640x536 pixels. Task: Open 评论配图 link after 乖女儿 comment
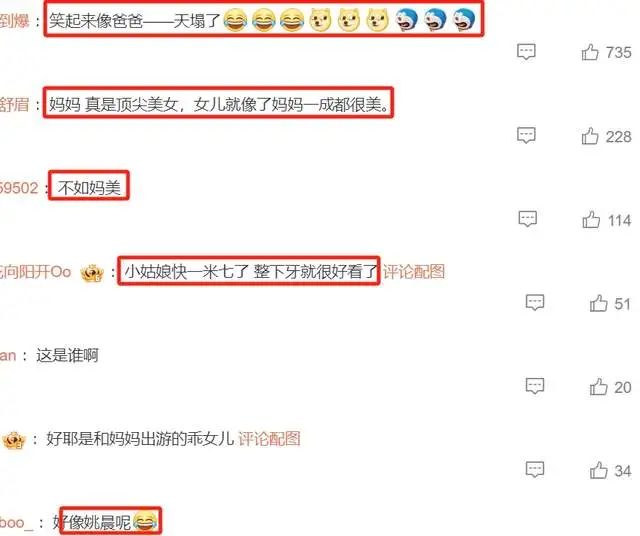point(269,439)
